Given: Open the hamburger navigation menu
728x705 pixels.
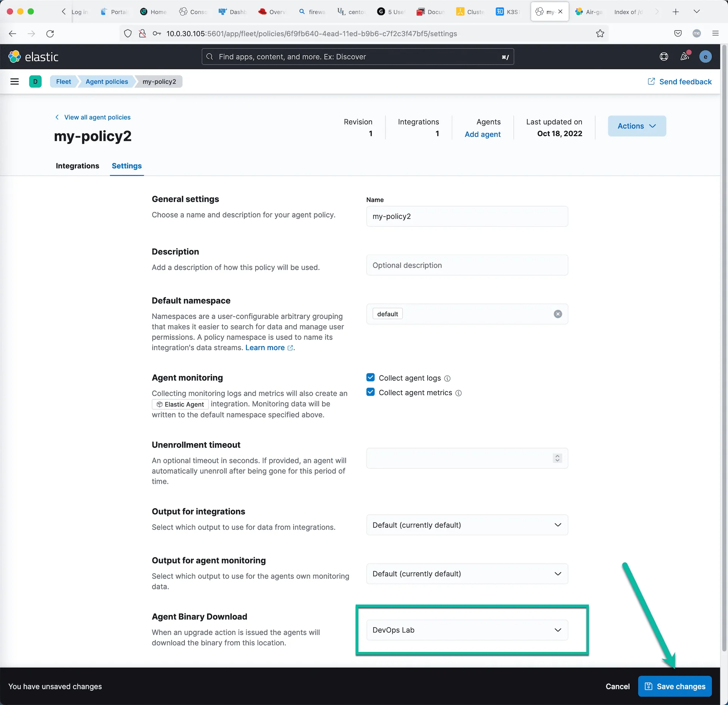Looking at the screenshot, I should (14, 81).
